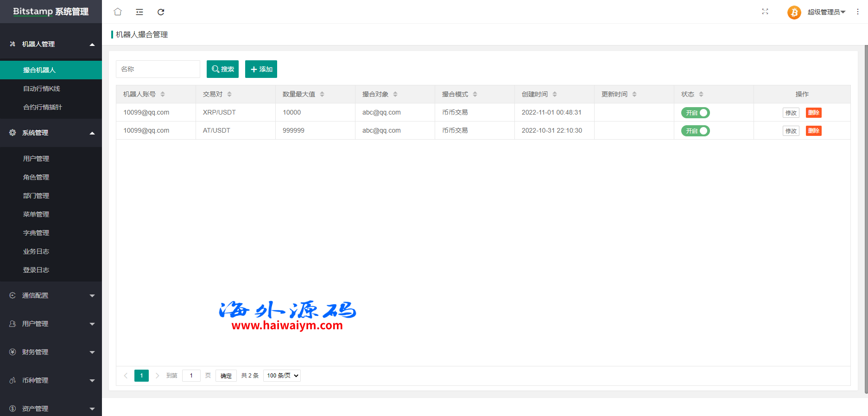Sort by 创建时间 column sort icon
Viewport: 868px width, 416px height.
click(x=555, y=94)
